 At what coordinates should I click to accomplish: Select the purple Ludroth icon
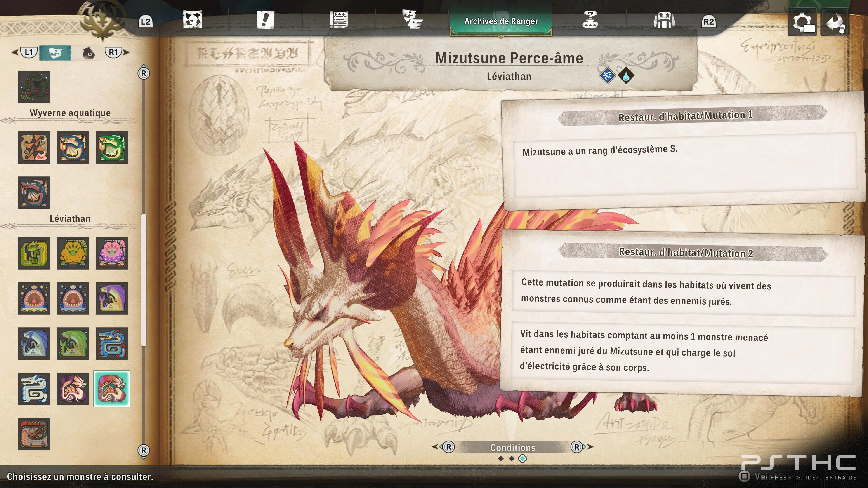112,253
